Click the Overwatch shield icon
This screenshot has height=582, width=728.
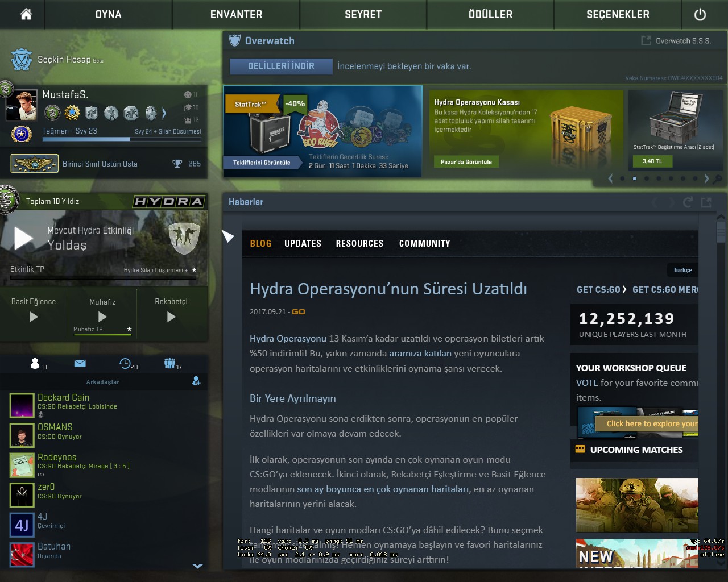(234, 41)
